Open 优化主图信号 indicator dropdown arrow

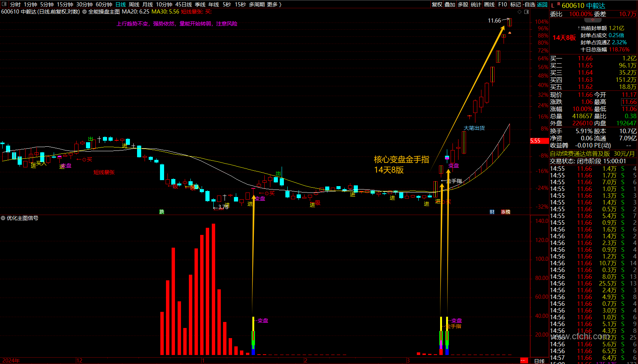pos(3,218)
